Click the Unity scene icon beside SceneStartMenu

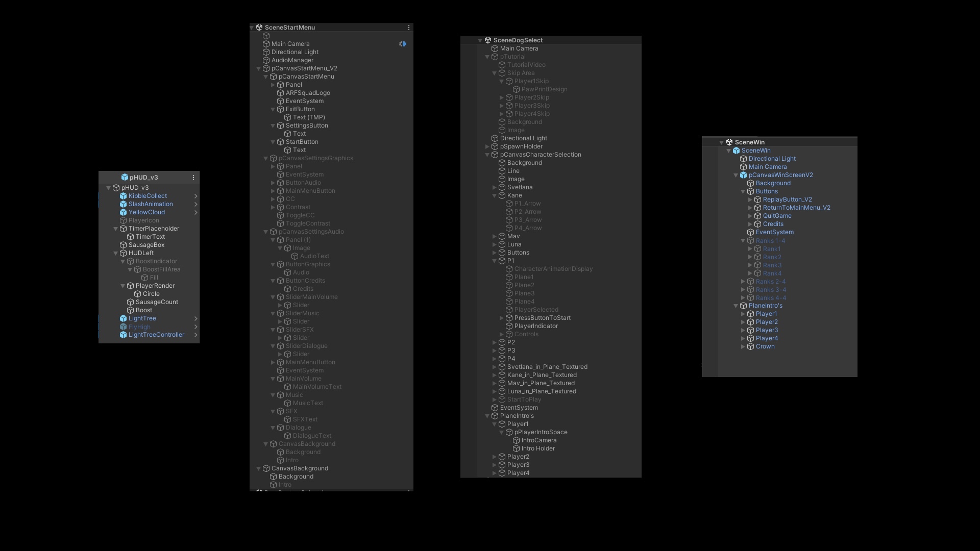pyautogui.click(x=260, y=28)
